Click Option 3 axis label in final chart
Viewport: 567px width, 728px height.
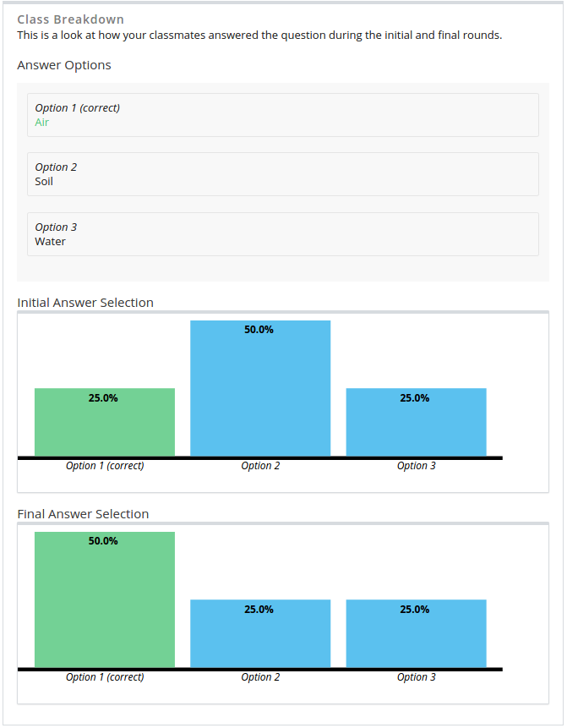(x=417, y=677)
